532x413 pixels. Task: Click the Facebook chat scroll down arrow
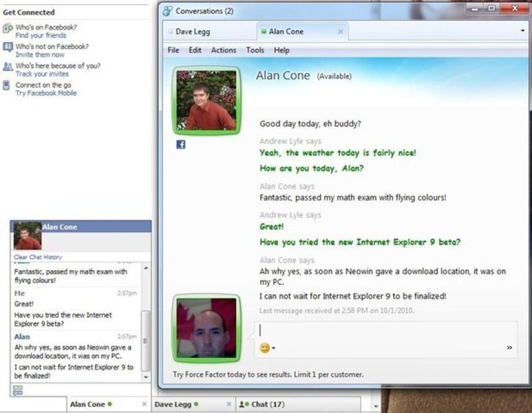146,377
